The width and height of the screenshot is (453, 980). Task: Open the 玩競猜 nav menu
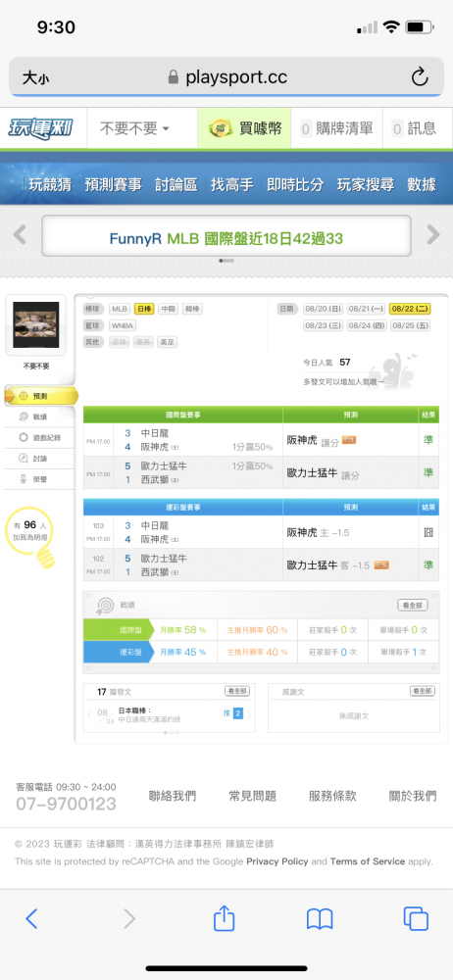pos(50,184)
